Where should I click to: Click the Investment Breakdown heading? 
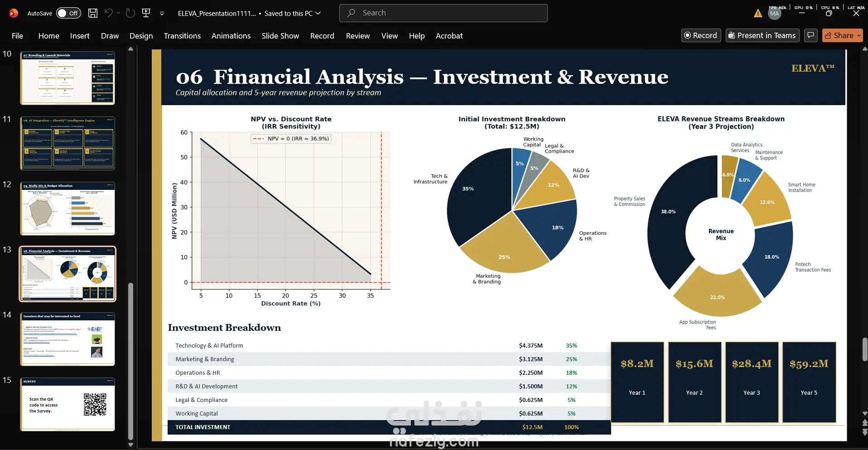point(224,328)
